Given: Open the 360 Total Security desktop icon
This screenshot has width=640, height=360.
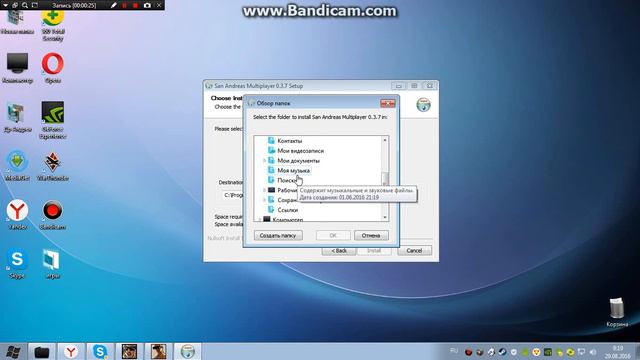Looking at the screenshot, I should click(x=53, y=24).
